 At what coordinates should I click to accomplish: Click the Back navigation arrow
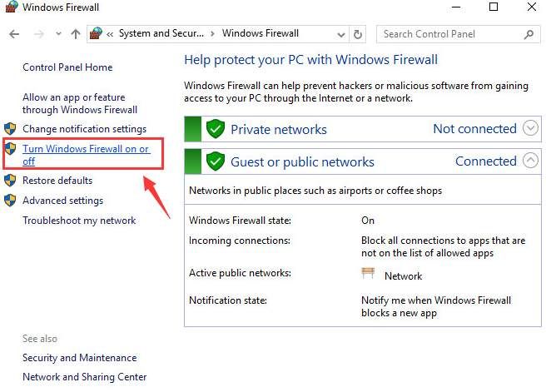14,34
